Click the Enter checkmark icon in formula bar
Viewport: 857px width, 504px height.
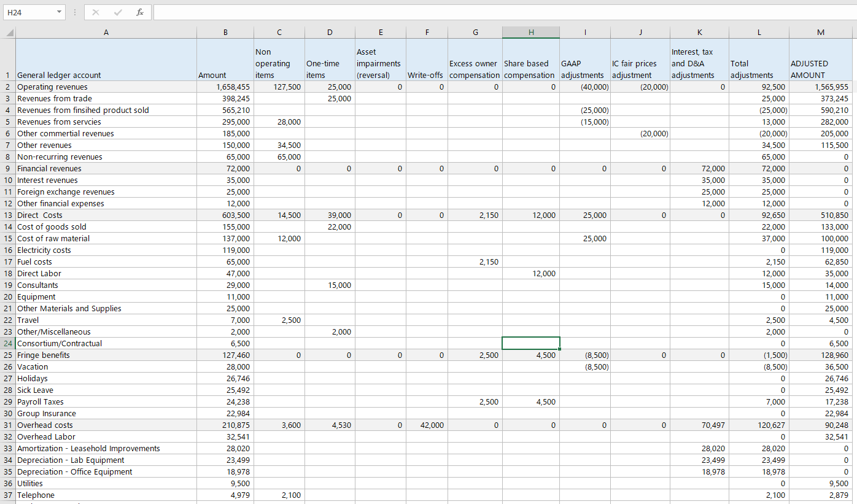pos(118,12)
